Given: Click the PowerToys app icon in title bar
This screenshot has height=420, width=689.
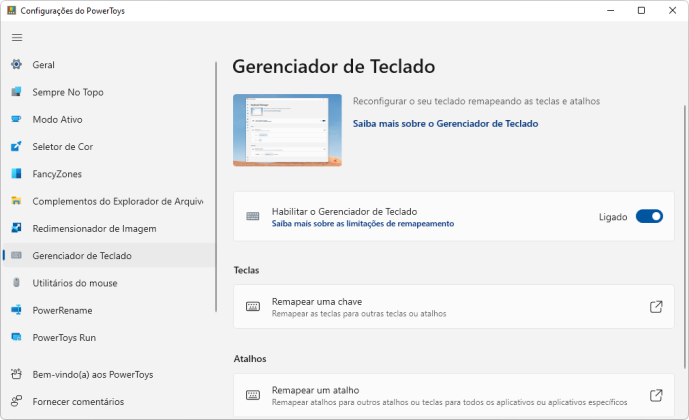Looking at the screenshot, I should [x=11, y=10].
